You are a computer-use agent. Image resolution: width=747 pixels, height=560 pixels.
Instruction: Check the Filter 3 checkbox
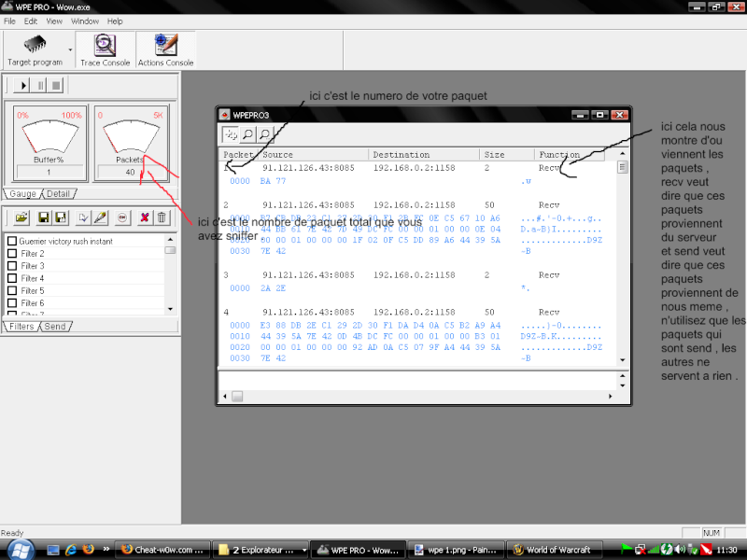point(12,266)
